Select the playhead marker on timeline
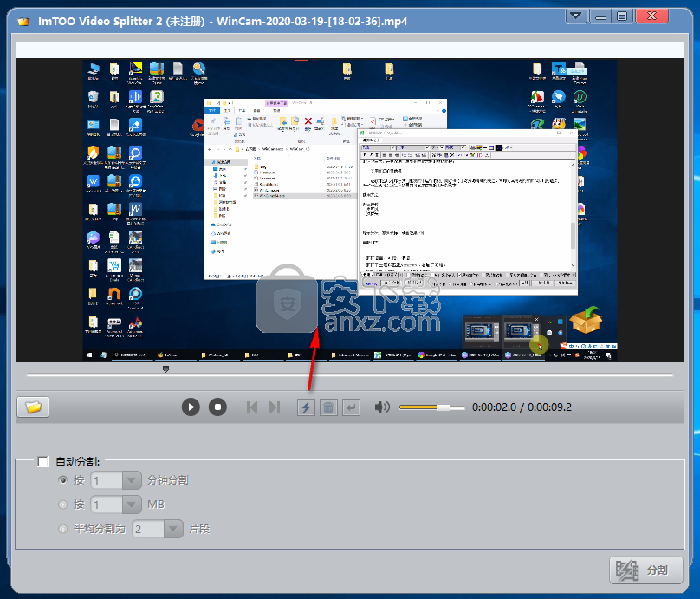700x599 pixels. tap(165, 369)
